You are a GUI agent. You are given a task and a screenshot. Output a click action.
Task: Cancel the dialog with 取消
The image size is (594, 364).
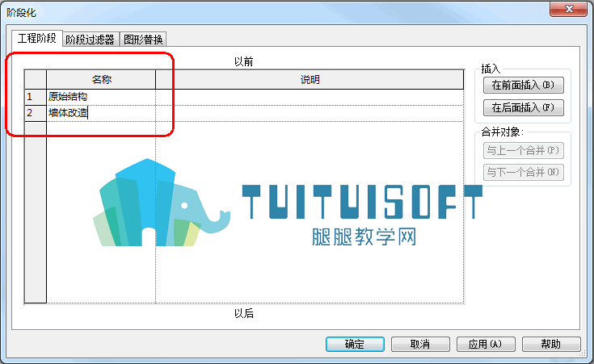(420, 344)
